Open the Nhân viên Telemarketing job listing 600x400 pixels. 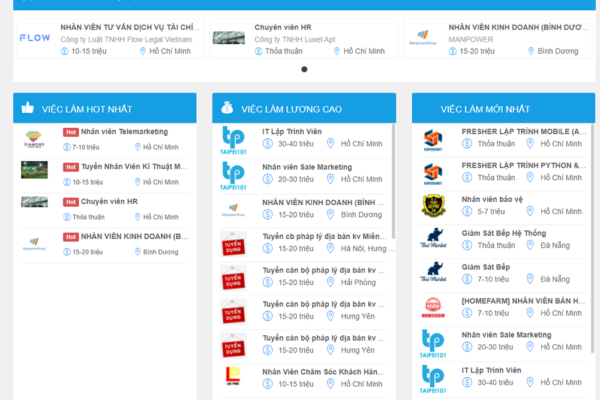[124, 131]
